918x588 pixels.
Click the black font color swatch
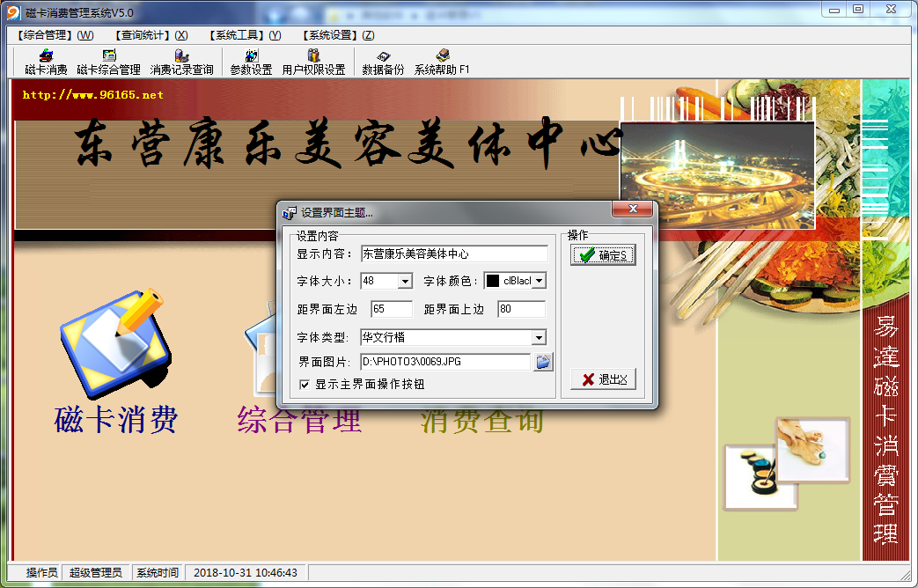pos(493,282)
